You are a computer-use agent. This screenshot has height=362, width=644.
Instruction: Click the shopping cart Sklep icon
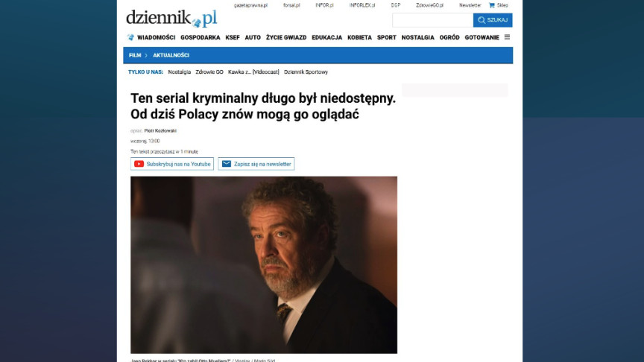pos(492,5)
